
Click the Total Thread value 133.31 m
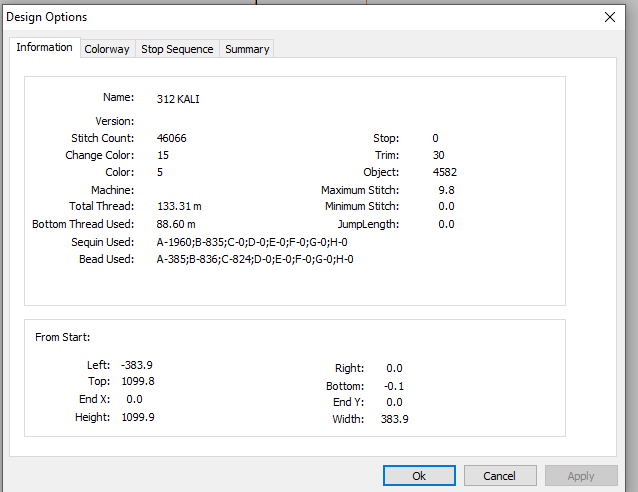click(x=179, y=206)
